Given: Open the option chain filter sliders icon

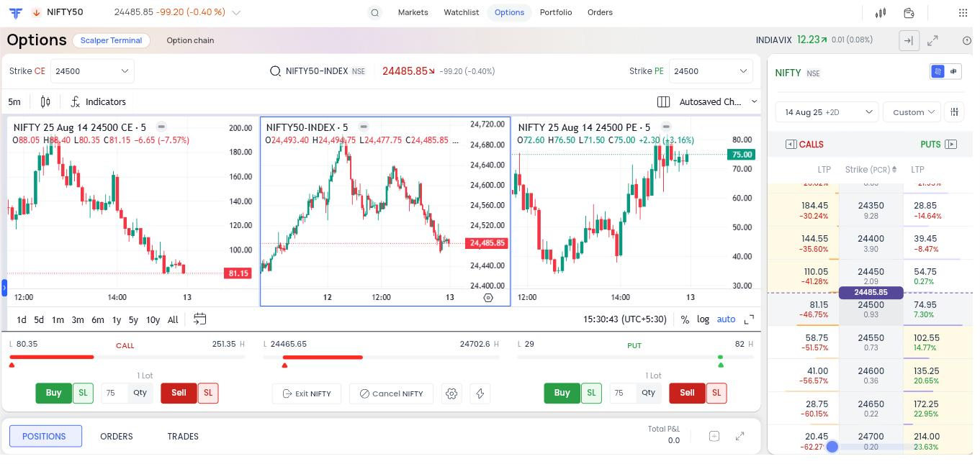Looking at the screenshot, I should point(954,112).
